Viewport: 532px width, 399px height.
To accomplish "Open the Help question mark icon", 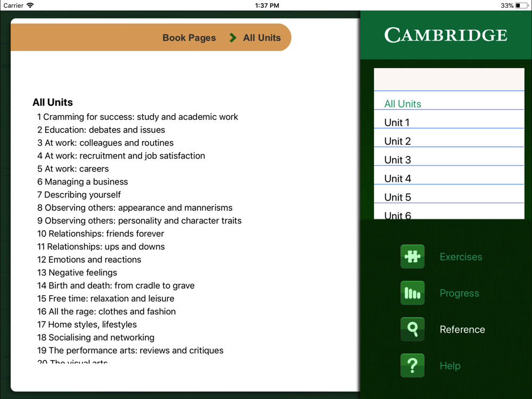I will [x=412, y=365].
